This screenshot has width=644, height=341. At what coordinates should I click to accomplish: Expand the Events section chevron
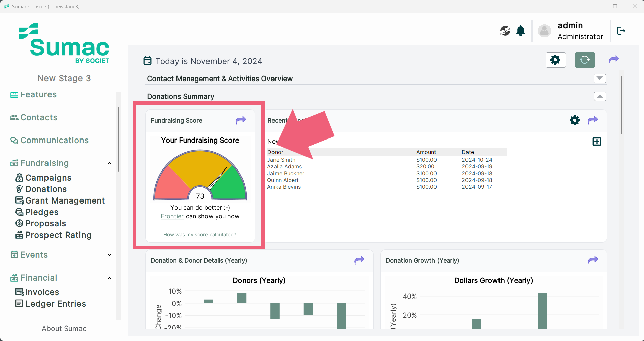coord(109,255)
